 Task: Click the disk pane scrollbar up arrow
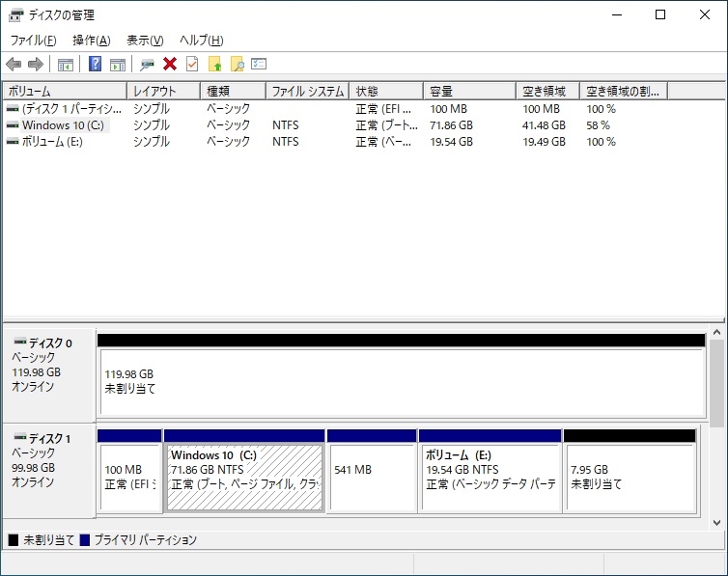[716, 333]
